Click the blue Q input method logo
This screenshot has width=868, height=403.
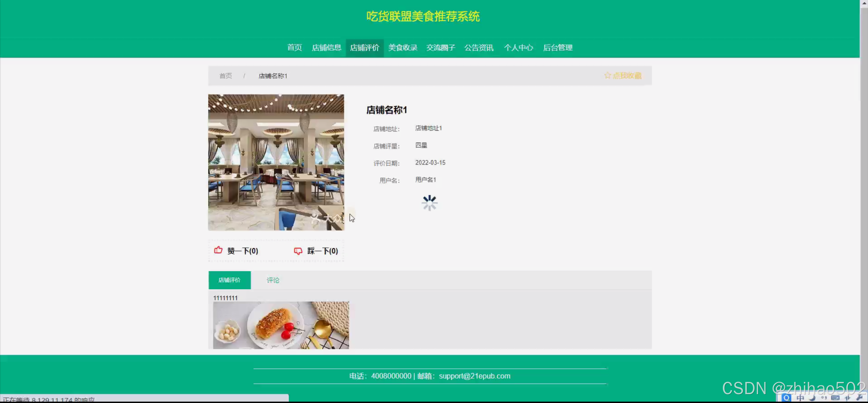click(786, 398)
